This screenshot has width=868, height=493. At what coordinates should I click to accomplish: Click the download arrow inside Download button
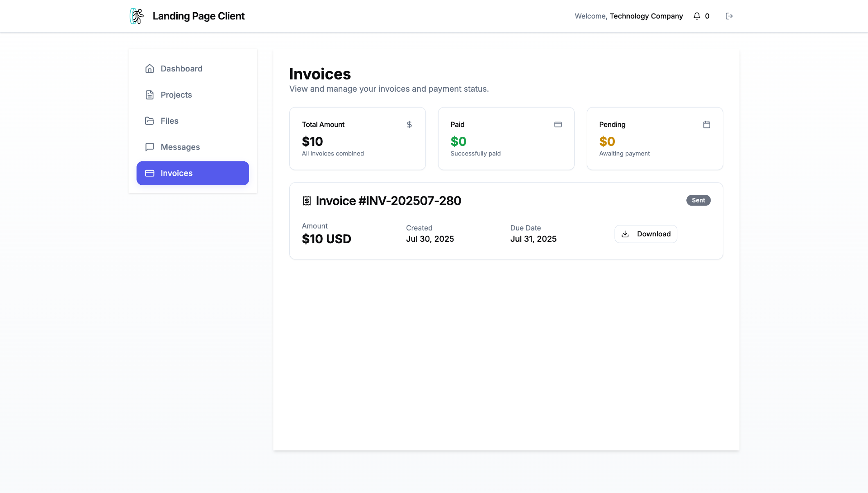pos(625,234)
